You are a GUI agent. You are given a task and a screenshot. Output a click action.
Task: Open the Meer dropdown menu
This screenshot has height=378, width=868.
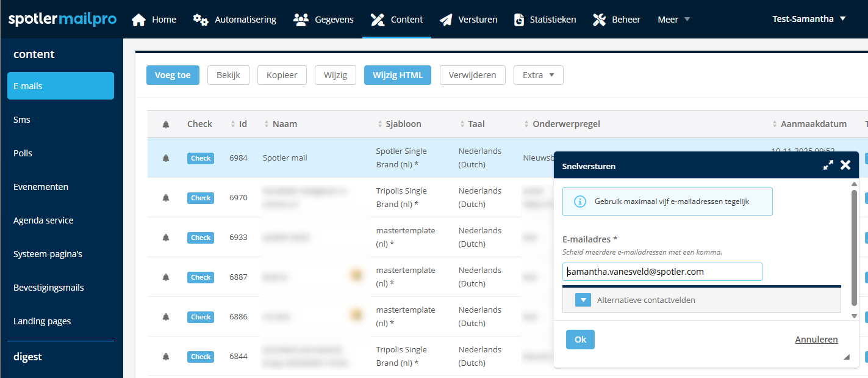coord(673,20)
